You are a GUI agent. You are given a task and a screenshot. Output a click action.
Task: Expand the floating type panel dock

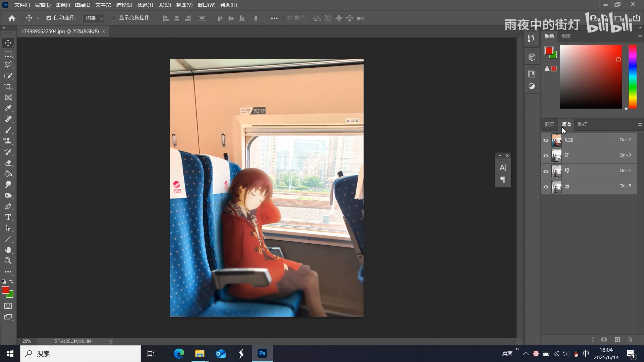[499, 156]
